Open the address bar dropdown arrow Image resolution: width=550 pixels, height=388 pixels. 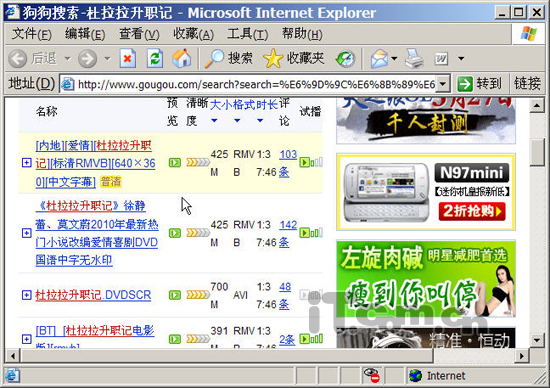coord(443,84)
